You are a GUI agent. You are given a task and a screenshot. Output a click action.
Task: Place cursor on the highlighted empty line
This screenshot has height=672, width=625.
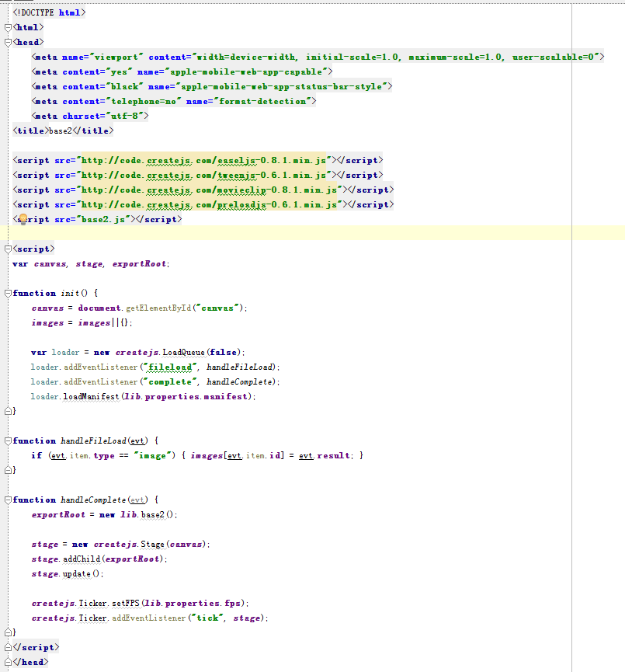tap(311, 233)
